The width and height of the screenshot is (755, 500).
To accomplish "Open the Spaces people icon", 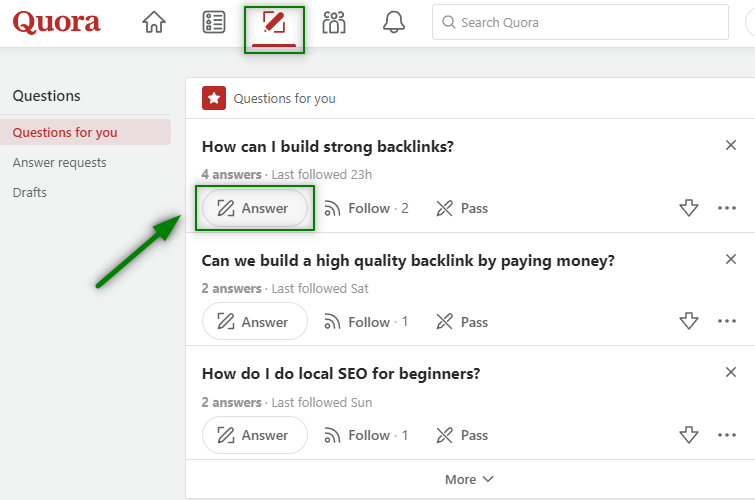I will pyautogui.click(x=334, y=23).
